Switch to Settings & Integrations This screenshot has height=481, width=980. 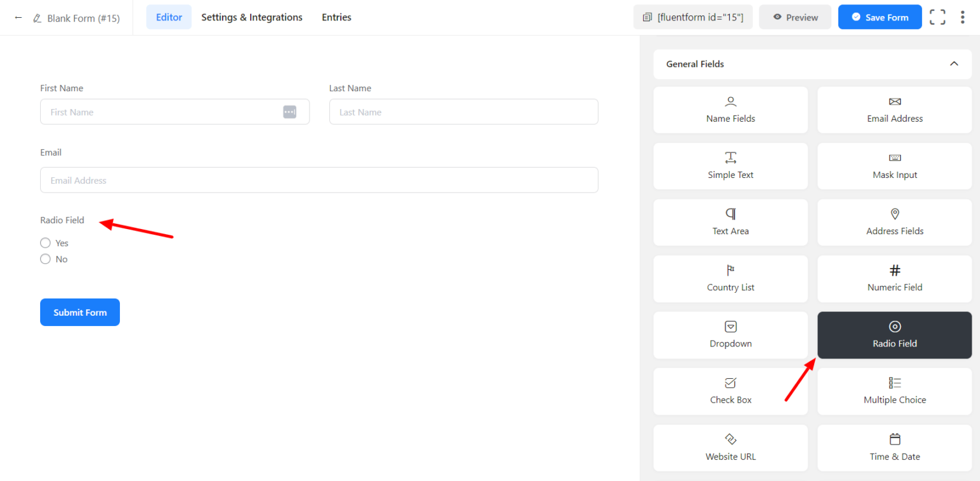(251, 17)
